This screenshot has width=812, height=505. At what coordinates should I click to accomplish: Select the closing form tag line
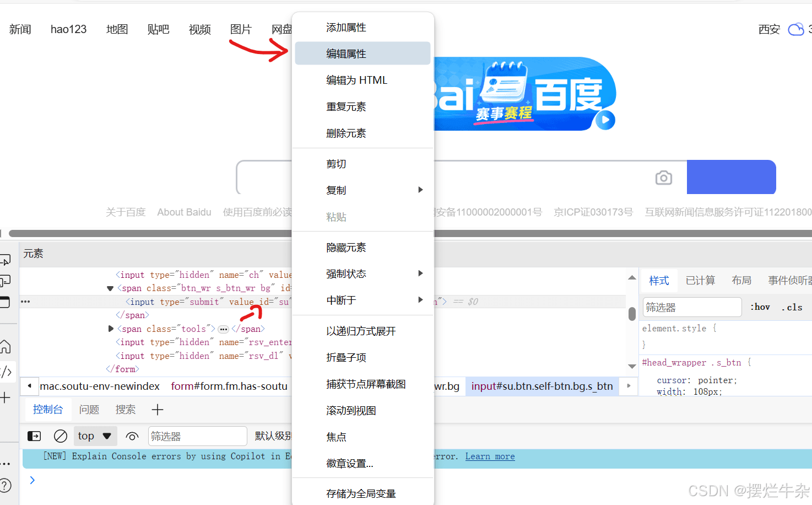point(122,369)
